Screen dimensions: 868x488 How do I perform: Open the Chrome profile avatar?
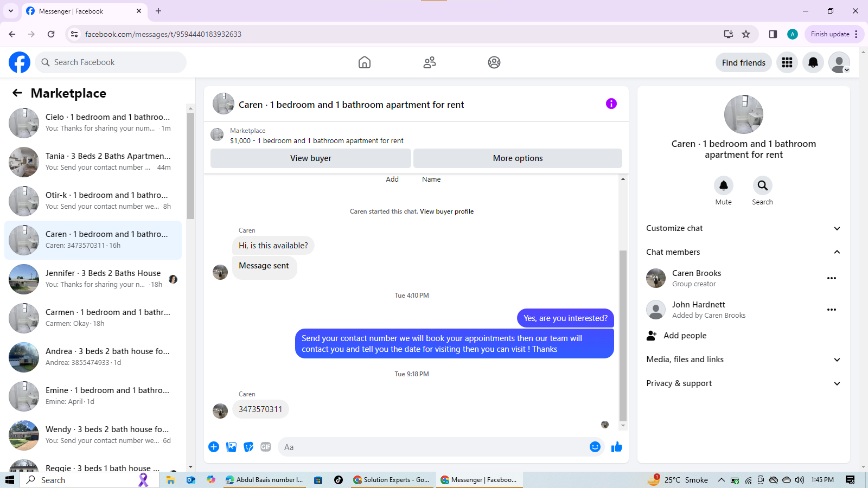[793, 34]
